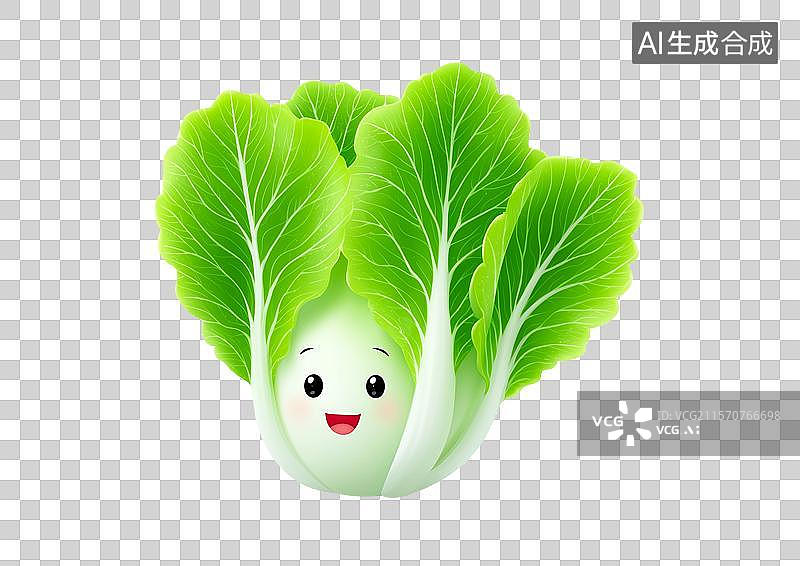Click the pink blush on right cheek
Viewport: 800px width, 566px height.
click(390, 409)
